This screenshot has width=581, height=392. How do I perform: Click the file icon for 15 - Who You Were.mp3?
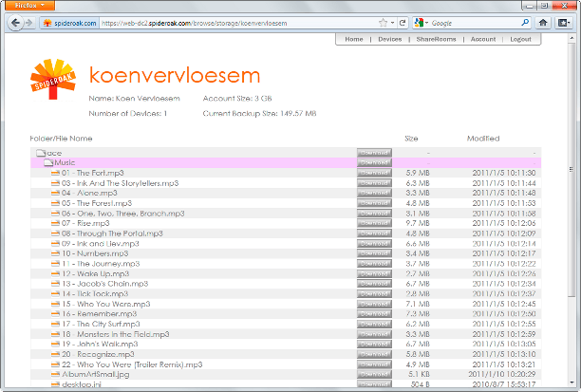(x=55, y=304)
